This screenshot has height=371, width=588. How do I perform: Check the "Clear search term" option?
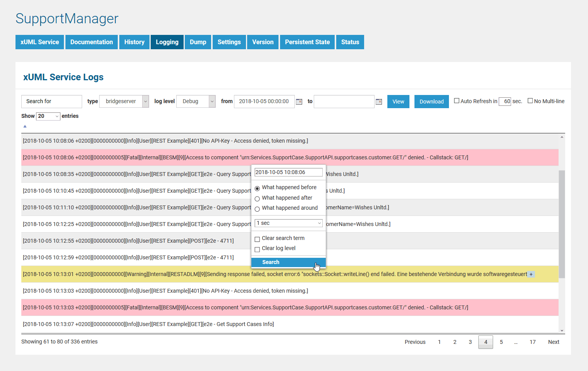point(257,239)
